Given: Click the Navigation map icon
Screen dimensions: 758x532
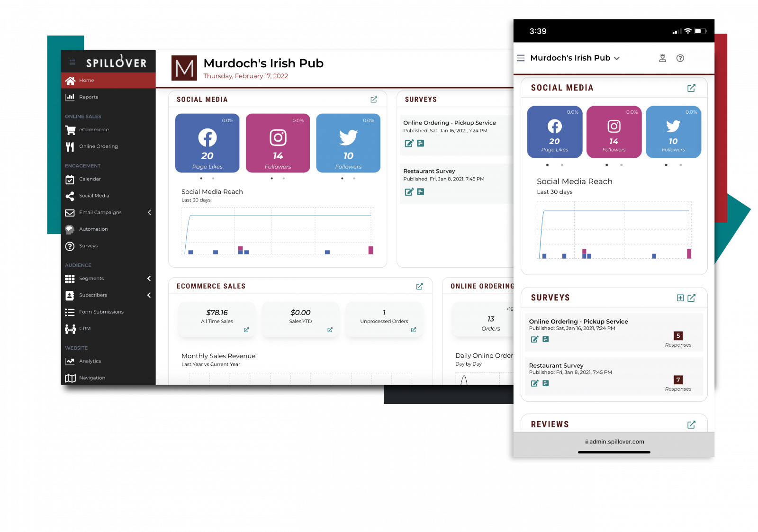Looking at the screenshot, I should pyautogui.click(x=70, y=378).
